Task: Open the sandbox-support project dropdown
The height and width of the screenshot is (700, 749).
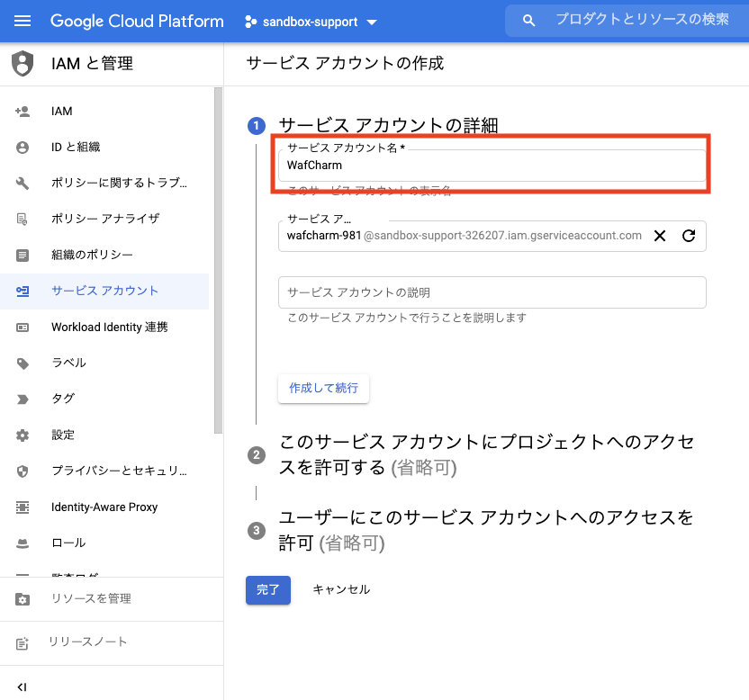Action: pyautogui.click(x=311, y=22)
